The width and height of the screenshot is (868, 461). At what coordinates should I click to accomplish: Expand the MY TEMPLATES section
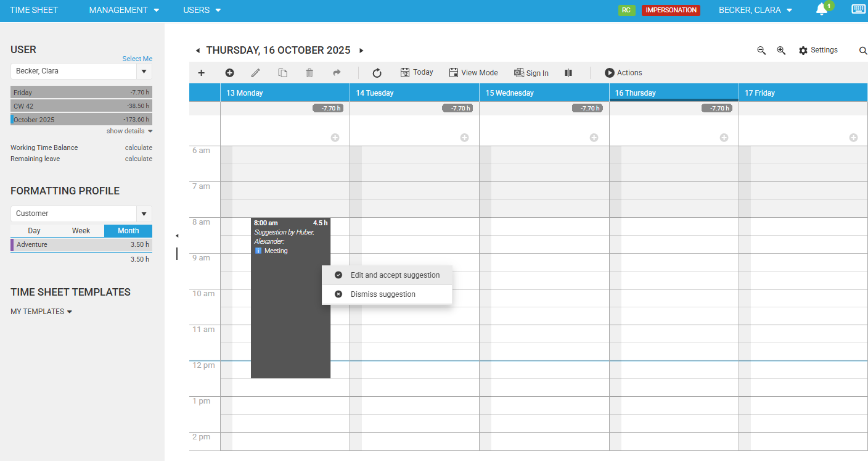pyautogui.click(x=41, y=312)
